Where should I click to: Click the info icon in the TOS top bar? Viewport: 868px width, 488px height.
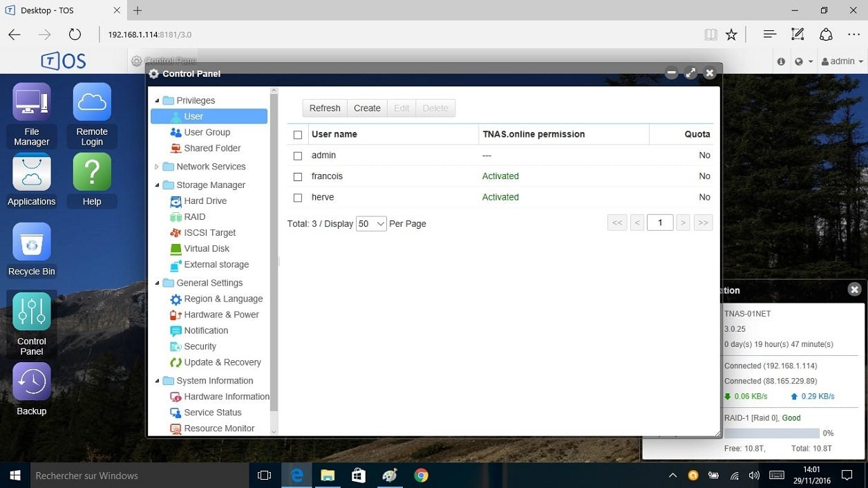point(781,62)
